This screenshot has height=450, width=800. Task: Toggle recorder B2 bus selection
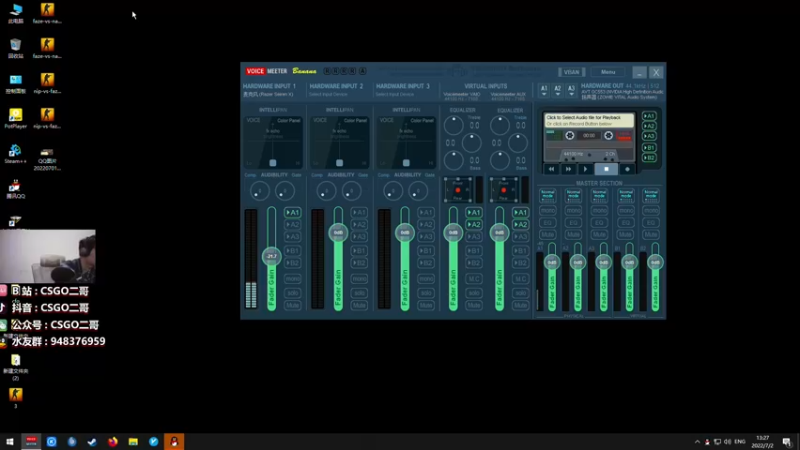649,158
